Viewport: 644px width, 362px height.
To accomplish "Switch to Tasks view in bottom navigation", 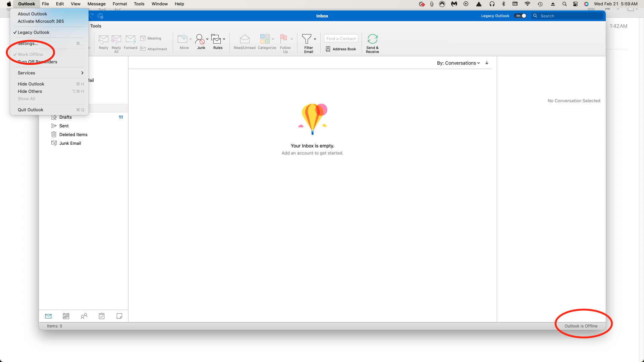I will 102,316.
